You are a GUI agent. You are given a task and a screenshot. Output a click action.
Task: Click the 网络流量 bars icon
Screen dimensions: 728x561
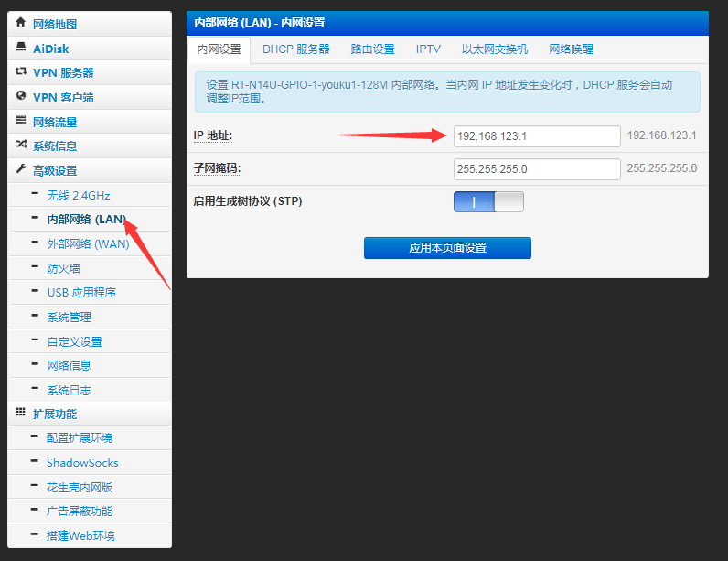point(21,121)
